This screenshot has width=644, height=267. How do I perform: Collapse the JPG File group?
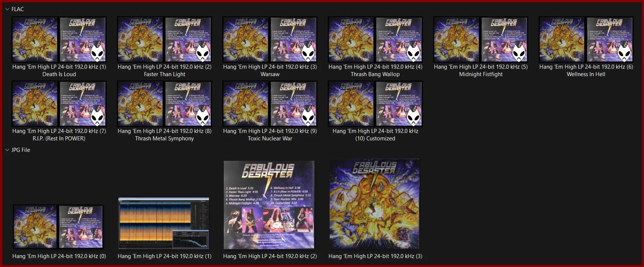(7, 150)
